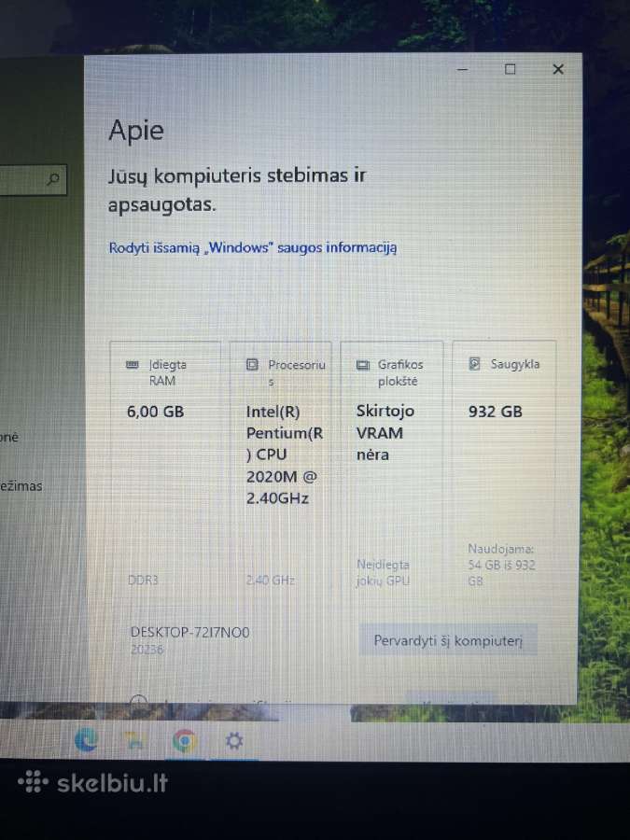Click the 'Jūsų kompiuteris stebimas ir apsaugotas' text
The height and width of the screenshot is (840, 630).
237,190
